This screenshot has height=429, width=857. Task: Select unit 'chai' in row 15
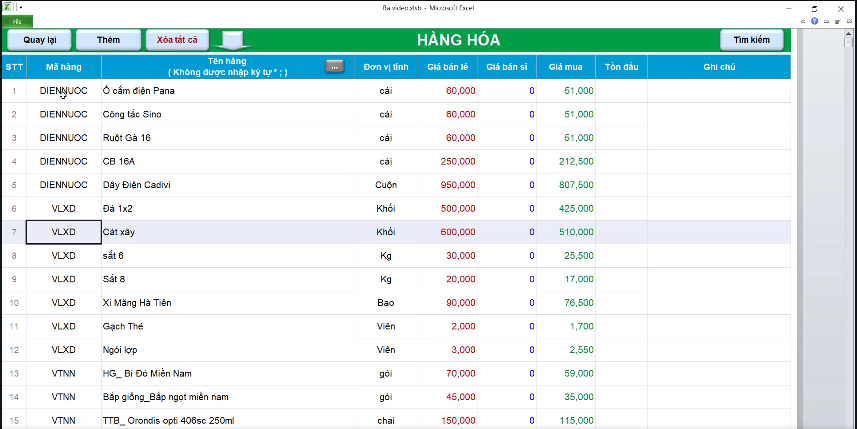point(386,420)
